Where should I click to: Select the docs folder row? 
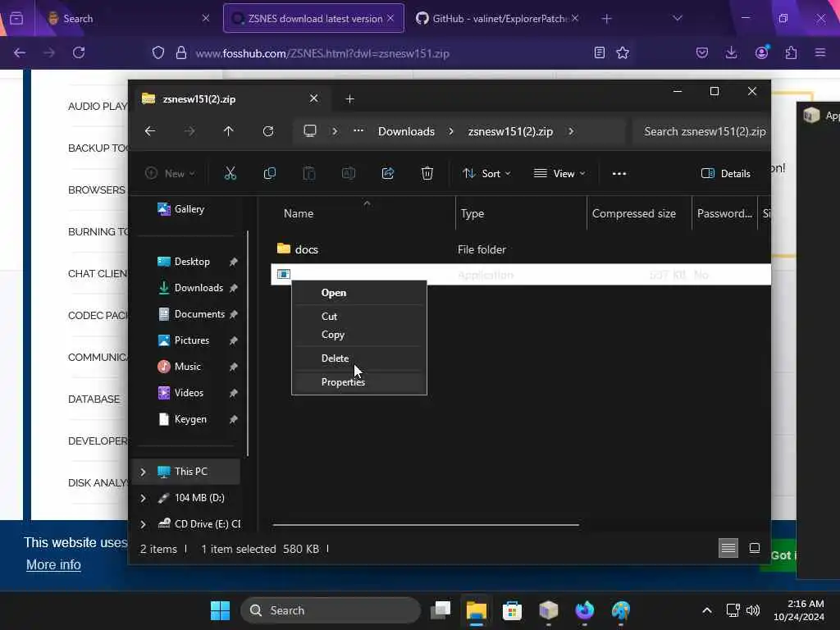521,249
